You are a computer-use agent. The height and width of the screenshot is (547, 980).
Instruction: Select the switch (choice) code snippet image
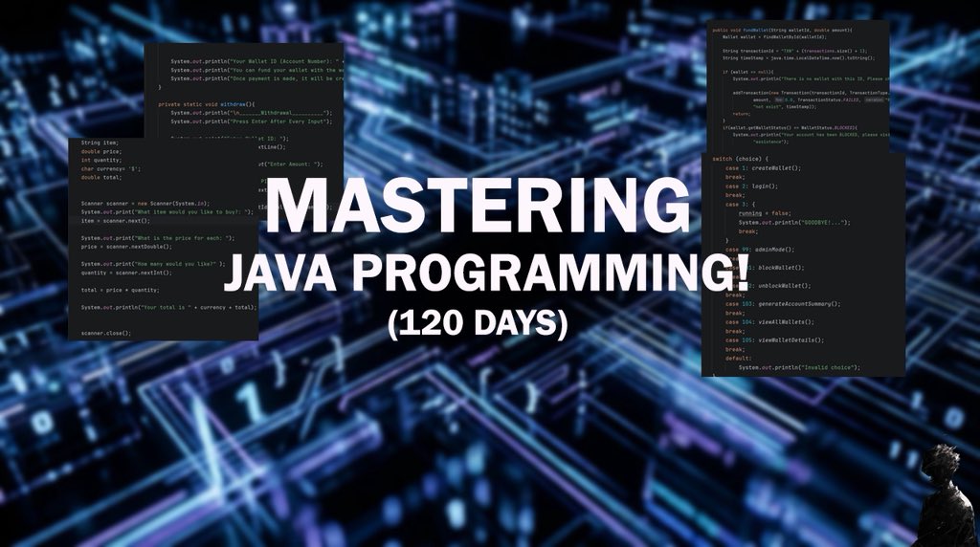[x=803, y=263]
